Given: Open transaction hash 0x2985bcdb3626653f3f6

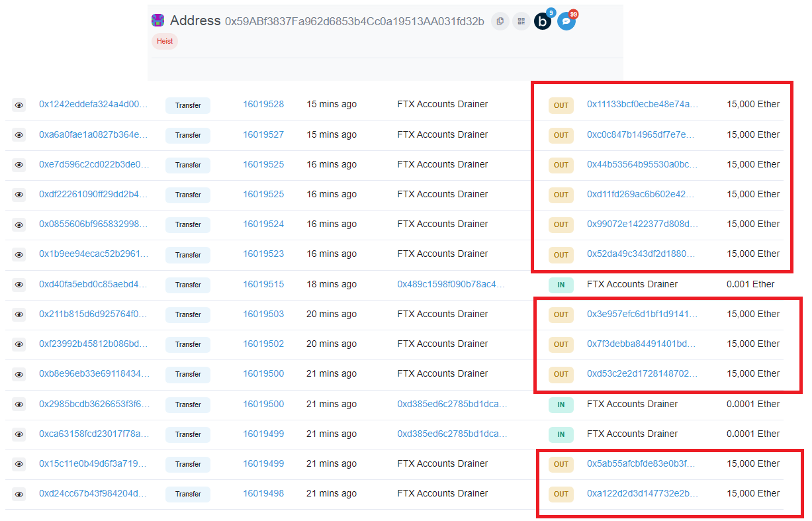Looking at the screenshot, I should coord(94,404).
